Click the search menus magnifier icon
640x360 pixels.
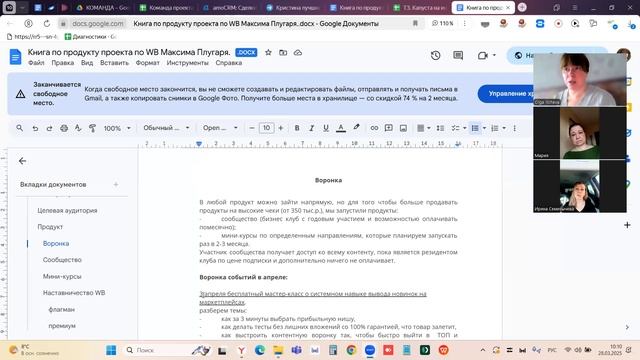(19, 128)
